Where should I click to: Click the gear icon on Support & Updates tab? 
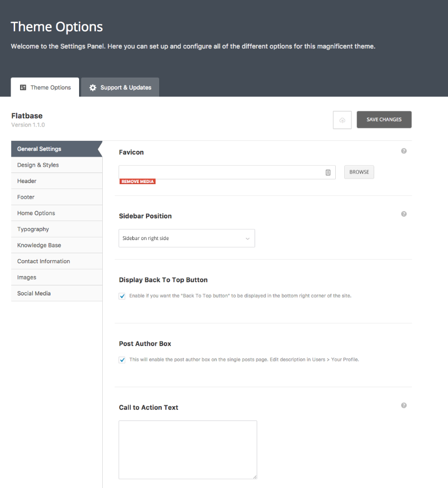(93, 88)
